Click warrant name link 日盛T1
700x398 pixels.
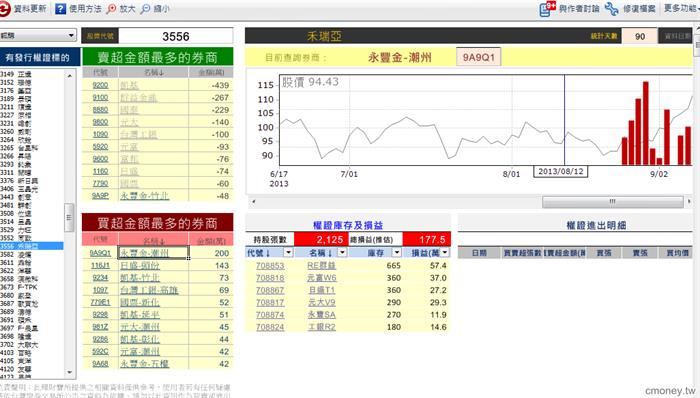coord(321,290)
